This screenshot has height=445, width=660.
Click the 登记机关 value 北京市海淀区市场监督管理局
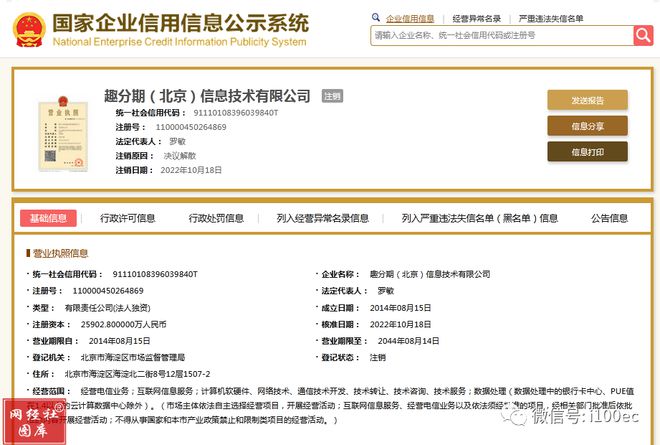(133, 357)
